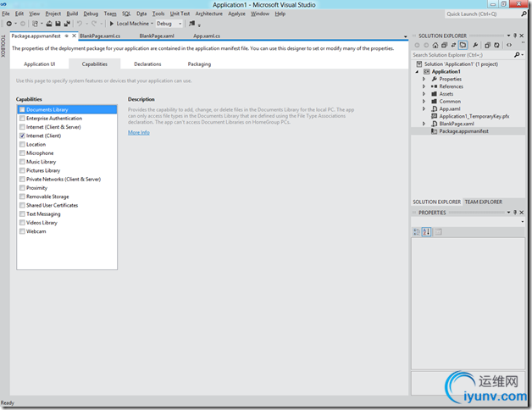Check the Enterprise Authentication capability

[22, 118]
